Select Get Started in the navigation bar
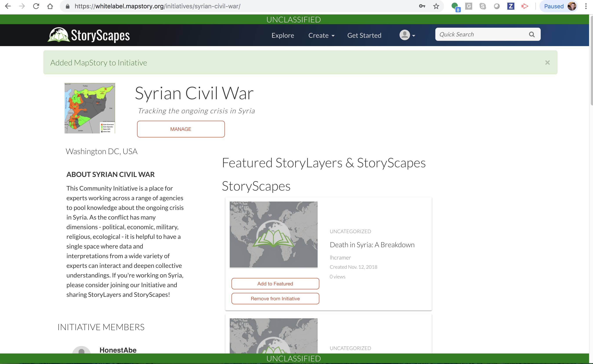The width and height of the screenshot is (593, 364). (364, 35)
